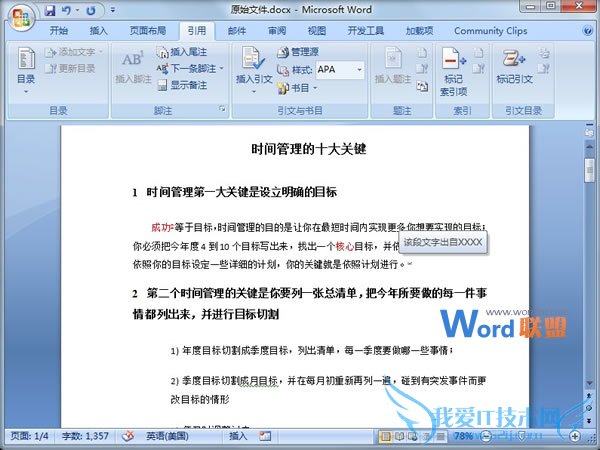Image resolution: width=600 pixels, height=450 pixels.
Task: Click 插入尾注 insert endnote
Action: tap(182, 52)
